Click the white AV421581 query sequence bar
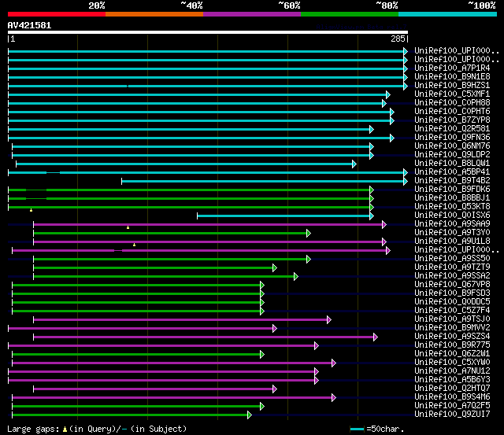The width and height of the screenshot is (504, 435). [208, 32]
